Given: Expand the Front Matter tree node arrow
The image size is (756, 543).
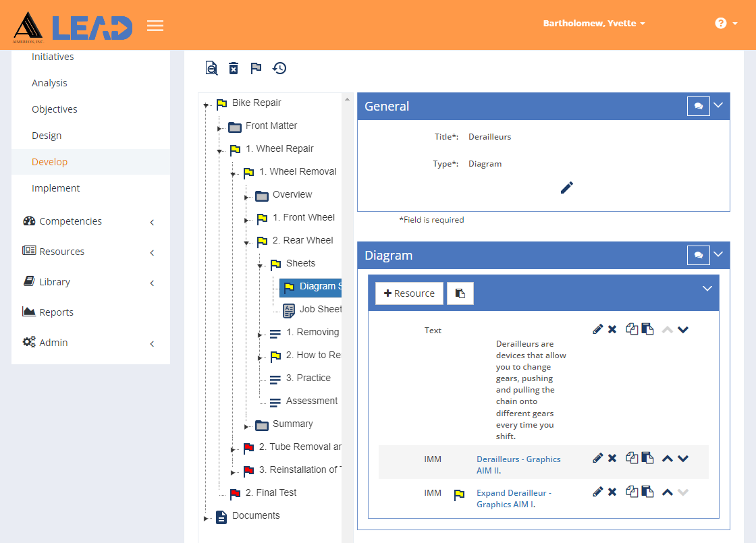Looking at the screenshot, I should 219,129.
